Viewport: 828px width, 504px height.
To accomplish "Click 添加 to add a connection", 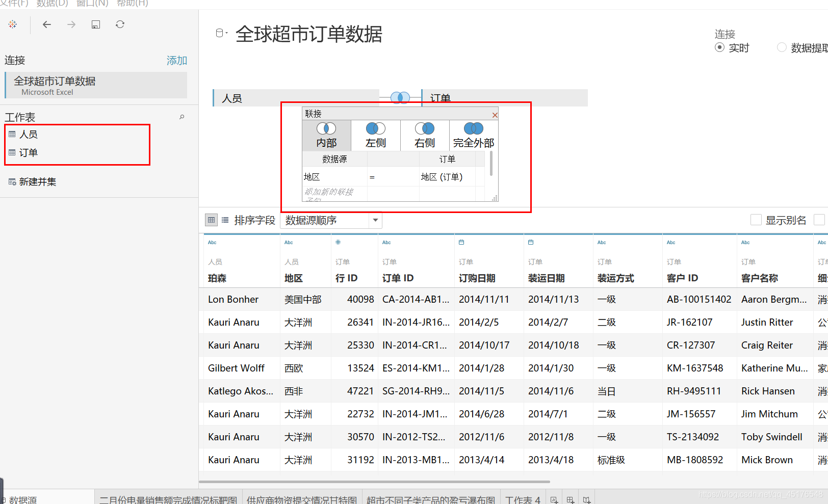I will 177,61.
